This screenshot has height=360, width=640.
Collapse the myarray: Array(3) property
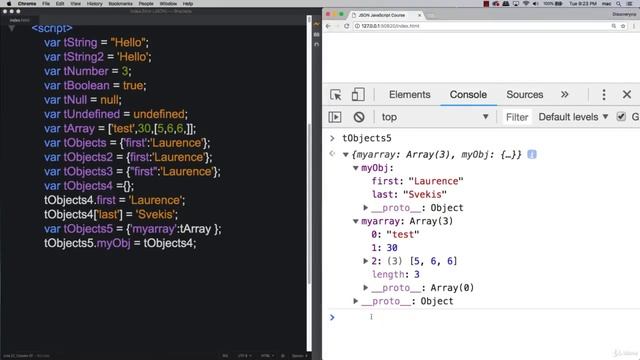(356, 221)
